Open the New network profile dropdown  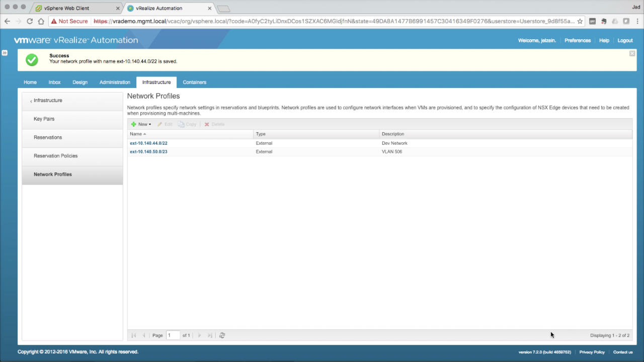[x=141, y=124]
